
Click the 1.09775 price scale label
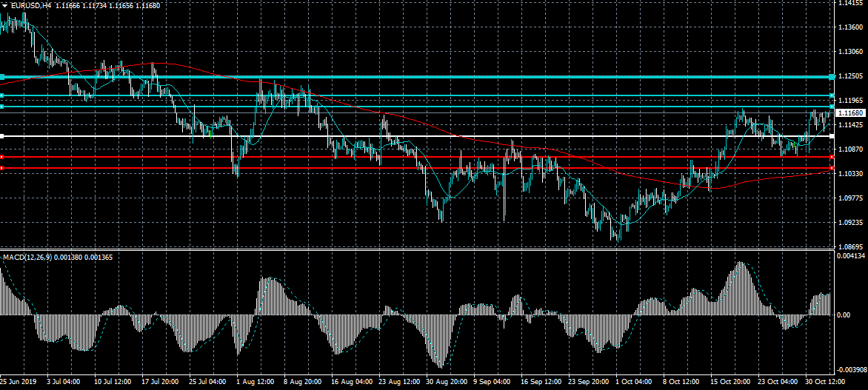click(850, 198)
